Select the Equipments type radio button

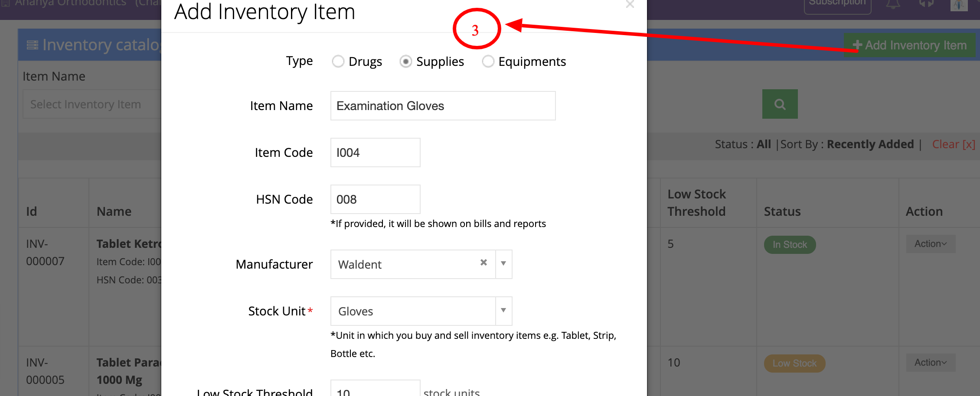[x=488, y=62]
